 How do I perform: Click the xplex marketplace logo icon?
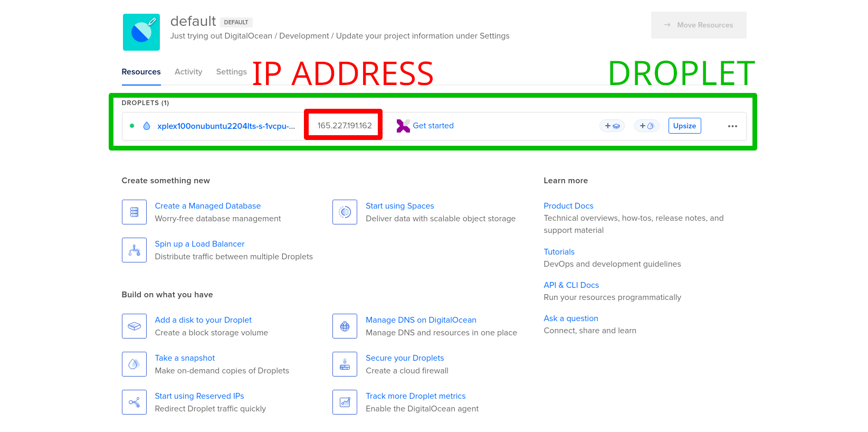click(x=403, y=126)
